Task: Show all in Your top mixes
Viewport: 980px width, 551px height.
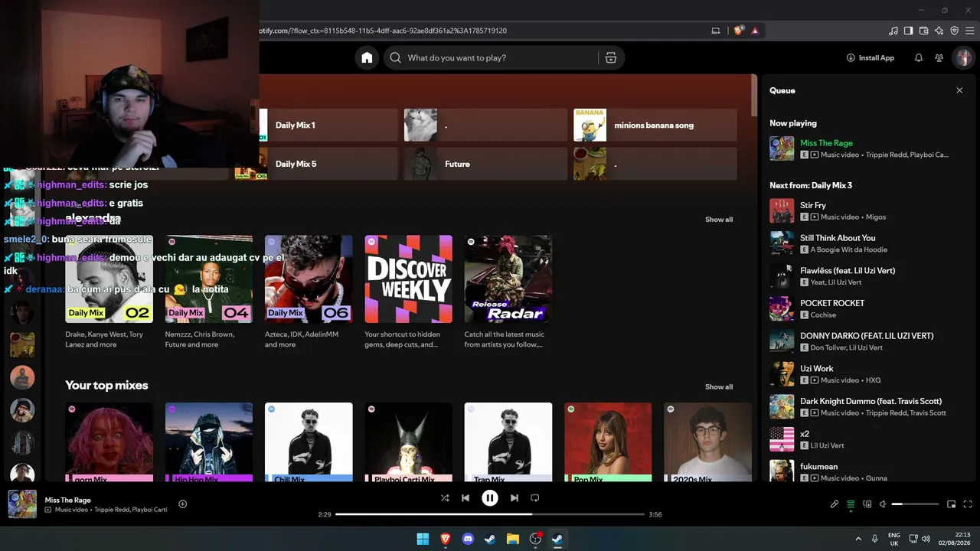Action: pos(719,387)
